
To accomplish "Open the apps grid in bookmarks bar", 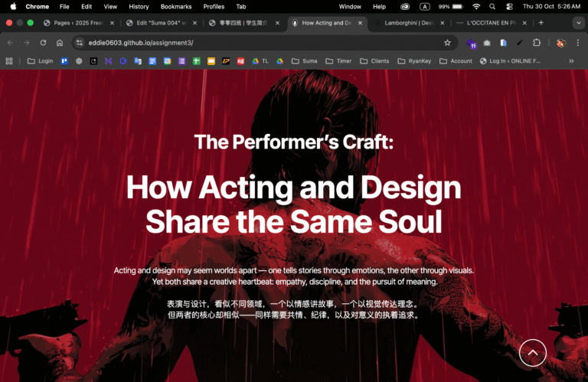I will coord(9,60).
